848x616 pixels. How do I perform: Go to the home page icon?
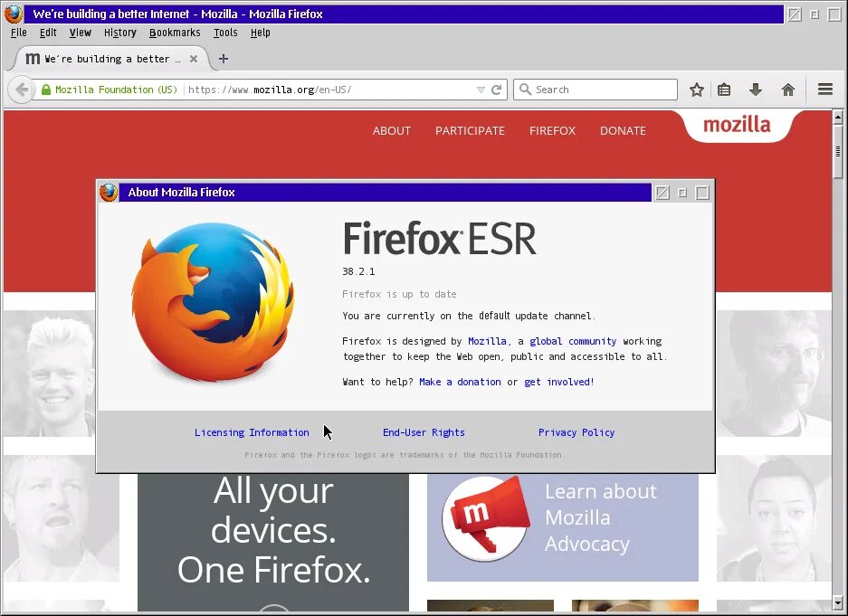[x=788, y=90]
